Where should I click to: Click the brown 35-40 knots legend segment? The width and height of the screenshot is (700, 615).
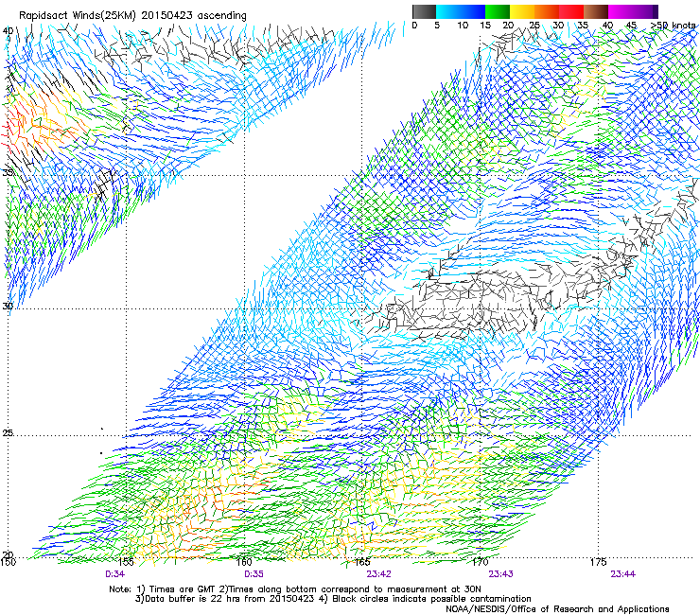(596, 11)
